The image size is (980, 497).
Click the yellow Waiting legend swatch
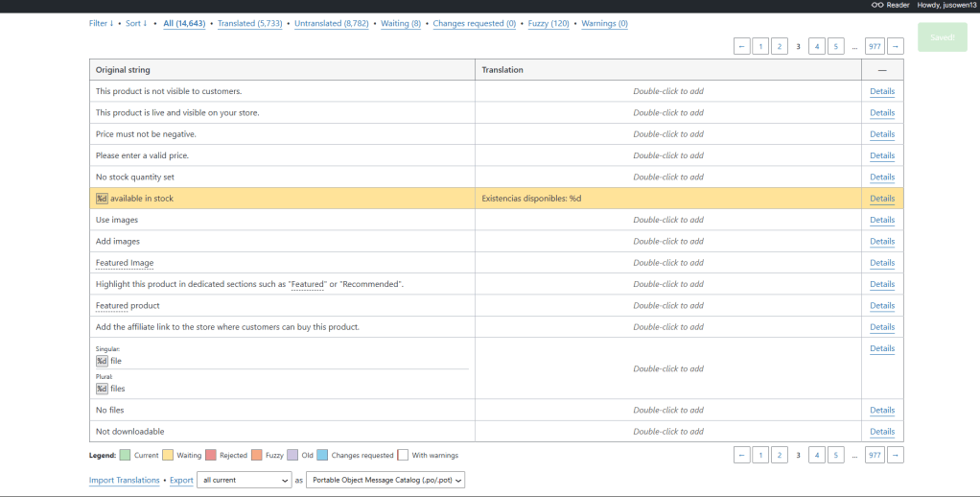pos(168,455)
